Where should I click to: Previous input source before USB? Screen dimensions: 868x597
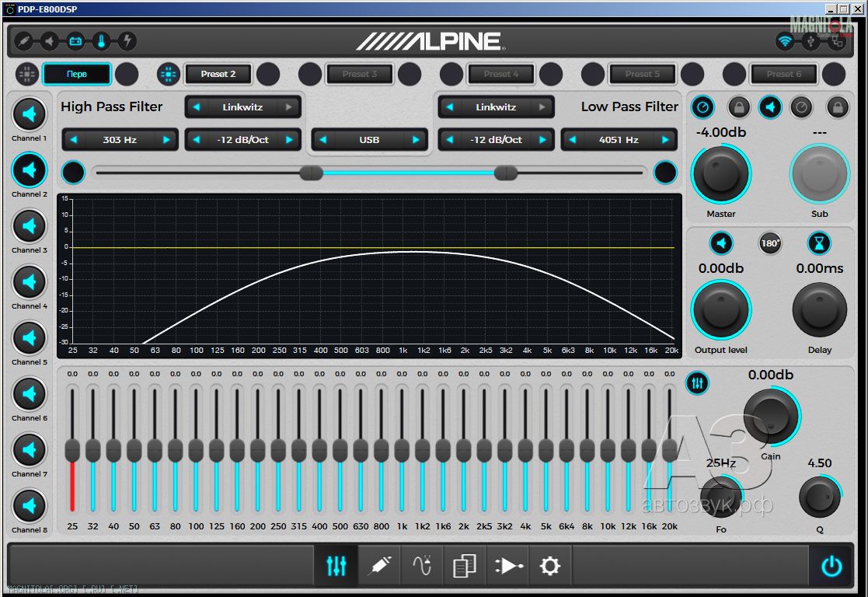point(322,140)
